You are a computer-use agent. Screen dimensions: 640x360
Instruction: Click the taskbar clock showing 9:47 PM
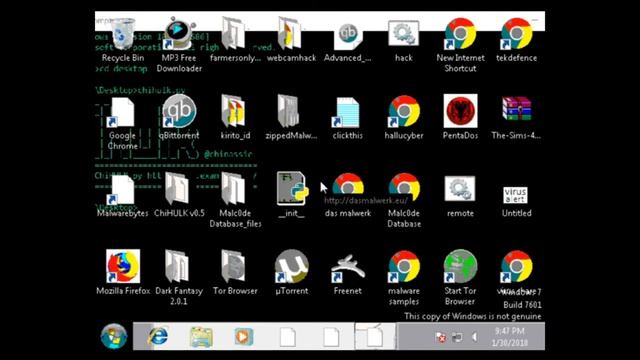tap(509, 336)
